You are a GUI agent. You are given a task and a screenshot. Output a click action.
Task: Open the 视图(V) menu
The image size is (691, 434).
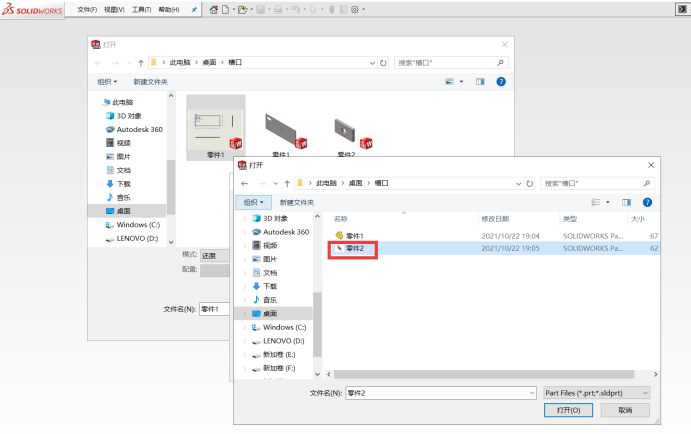pos(114,9)
